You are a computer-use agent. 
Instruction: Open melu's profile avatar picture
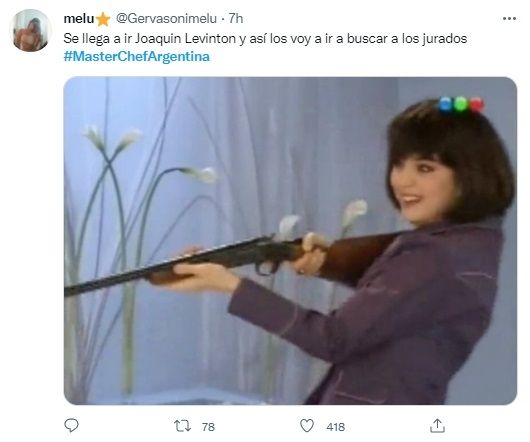pos(30,30)
